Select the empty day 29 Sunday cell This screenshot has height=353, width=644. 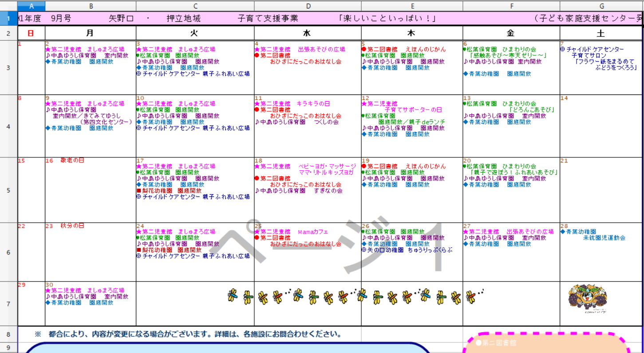(x=31, y=304)
